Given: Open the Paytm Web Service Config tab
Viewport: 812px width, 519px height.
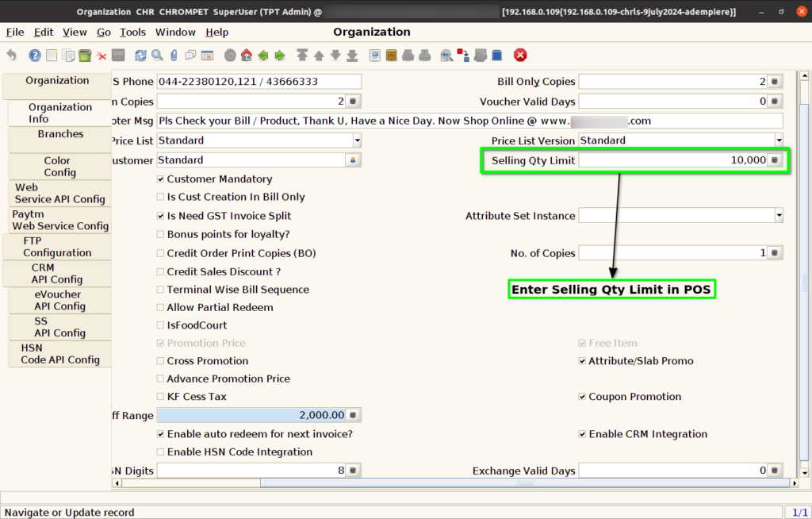Looking at the screenshot, I should point(60,220).
